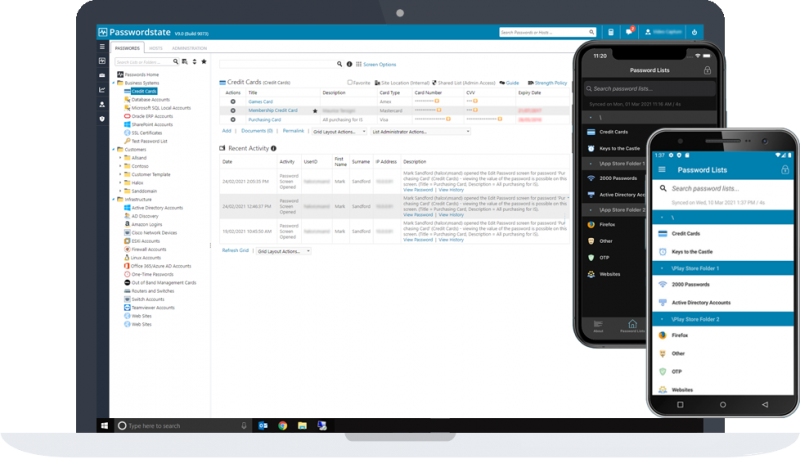Image resolution: width=800 pixels, height=459 pixels.
Task: Click the shield icon in left dark sidebar
Action: click(x=102, y=119)
